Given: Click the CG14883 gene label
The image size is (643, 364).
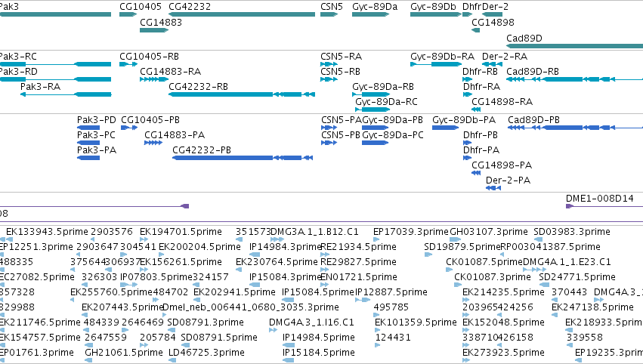Looking at the screenshot, I should pos(161,22).
